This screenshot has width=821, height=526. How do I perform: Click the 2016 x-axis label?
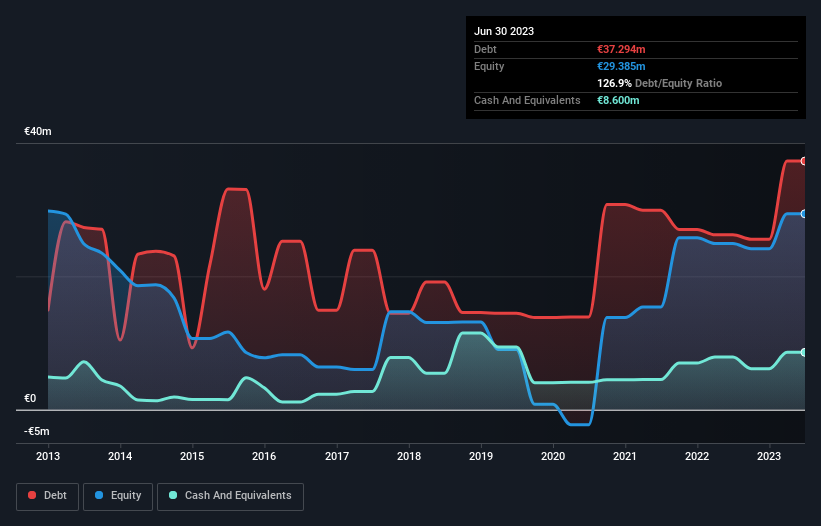[x=264, y=456]
